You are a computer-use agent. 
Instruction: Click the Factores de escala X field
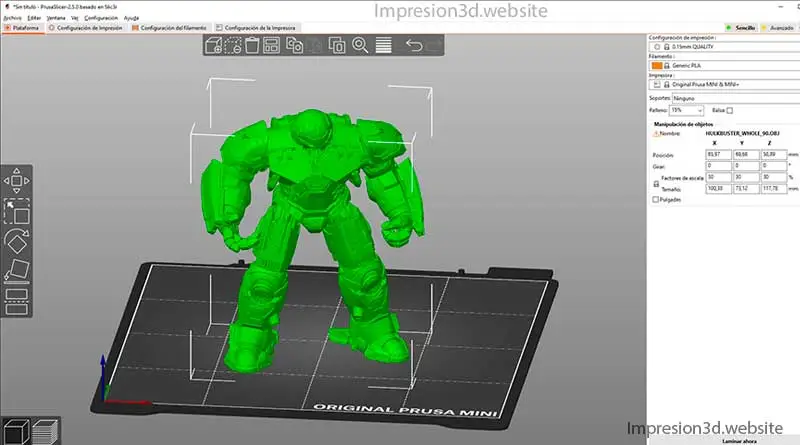pyautogui.click(x=718, y=177)
